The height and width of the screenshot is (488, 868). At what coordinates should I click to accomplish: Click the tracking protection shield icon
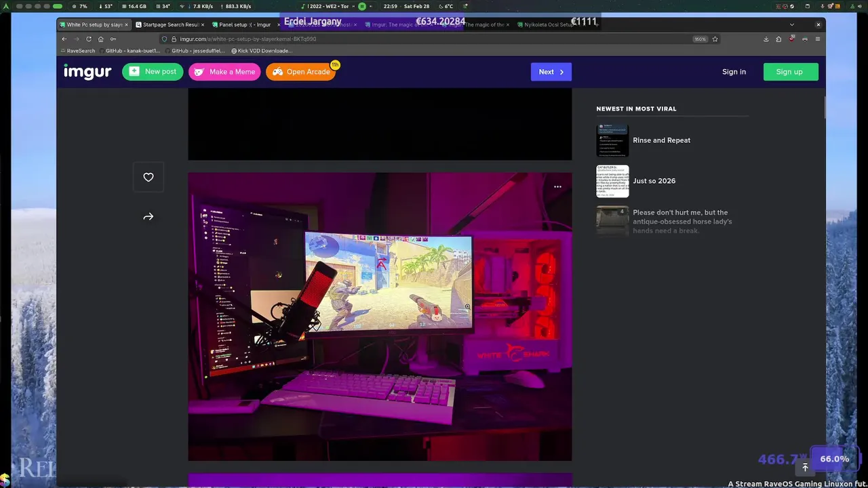pos(165,39)
